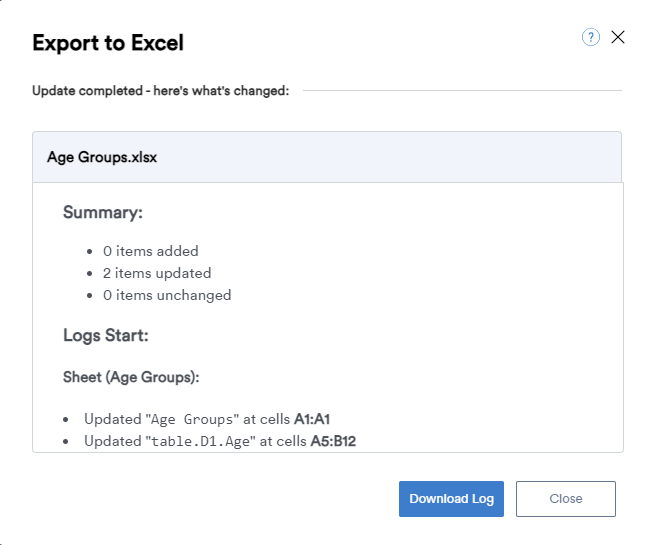Select the '2 items updated' entry
The image size is (652, 545).
[157, 273]
